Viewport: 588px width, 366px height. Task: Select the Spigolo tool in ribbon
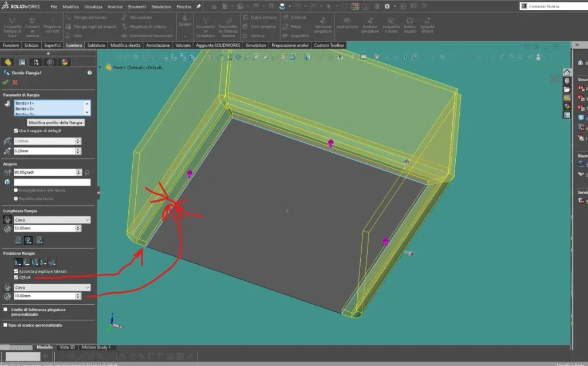(x=185, y=21)
